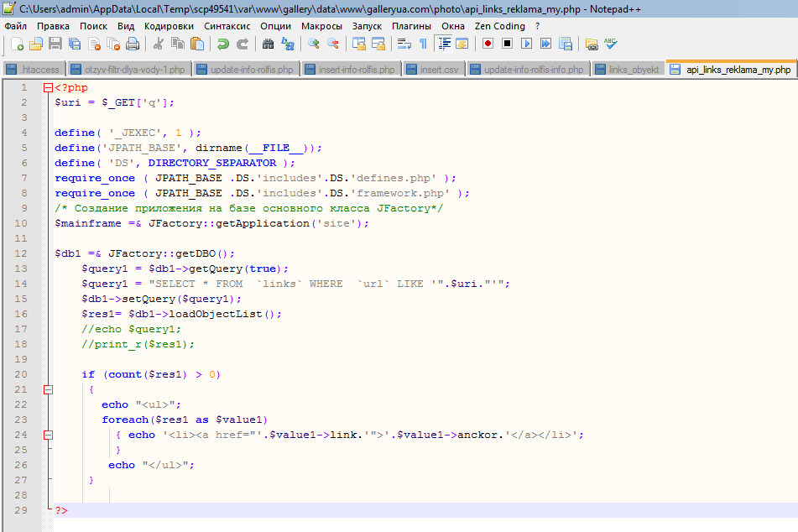Image resolution: width=798 pixels, height=532 pixels.
Task: Save the recorded macro icon
Action: click(566, 44)
